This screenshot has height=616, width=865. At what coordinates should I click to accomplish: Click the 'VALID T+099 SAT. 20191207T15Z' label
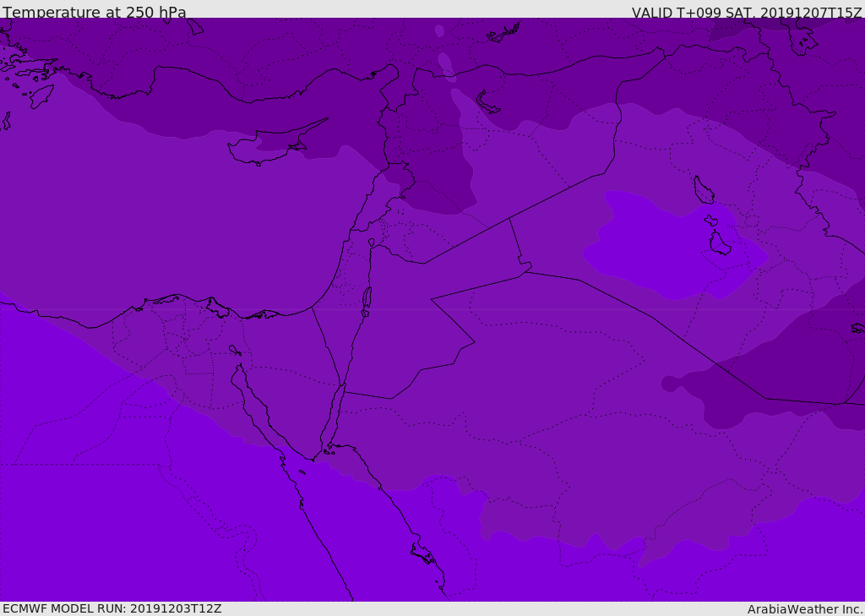(x=747, y=13)
